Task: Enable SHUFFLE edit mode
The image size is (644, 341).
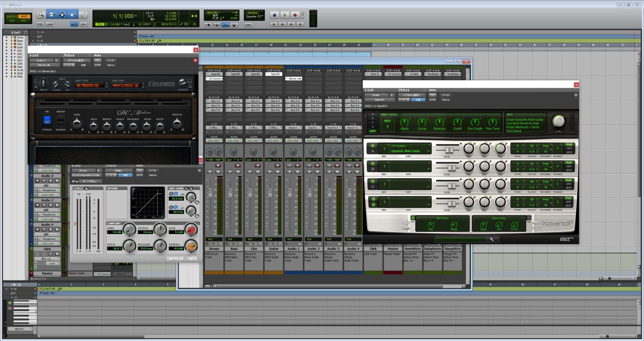Action: (12, 16)
